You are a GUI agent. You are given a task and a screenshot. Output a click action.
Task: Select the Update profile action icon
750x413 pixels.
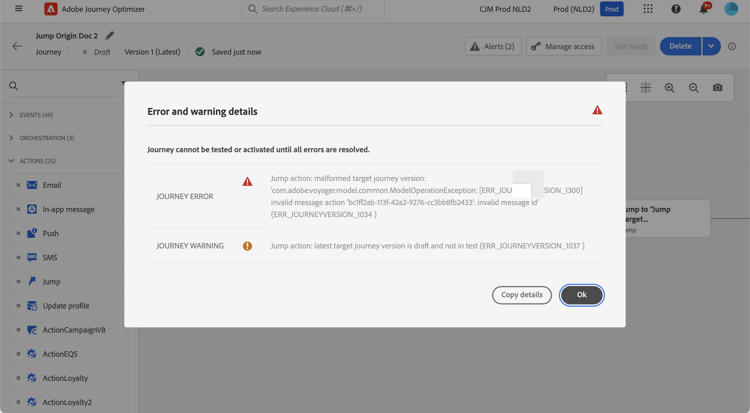coord(32,306)
